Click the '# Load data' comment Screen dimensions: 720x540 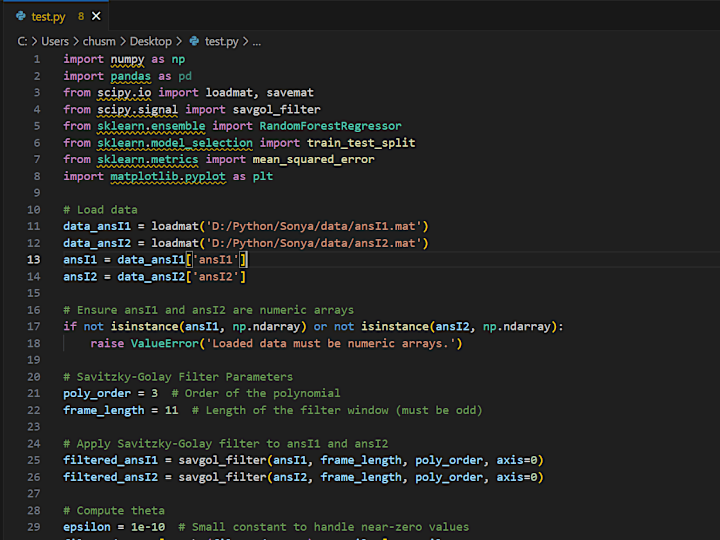pyautogui.click(x=100, y=210)
